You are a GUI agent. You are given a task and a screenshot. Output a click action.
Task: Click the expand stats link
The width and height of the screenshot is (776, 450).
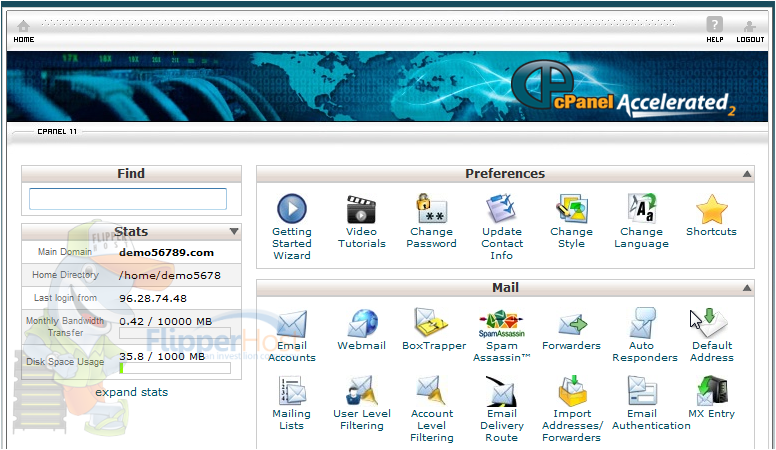[x=132, y=392]
